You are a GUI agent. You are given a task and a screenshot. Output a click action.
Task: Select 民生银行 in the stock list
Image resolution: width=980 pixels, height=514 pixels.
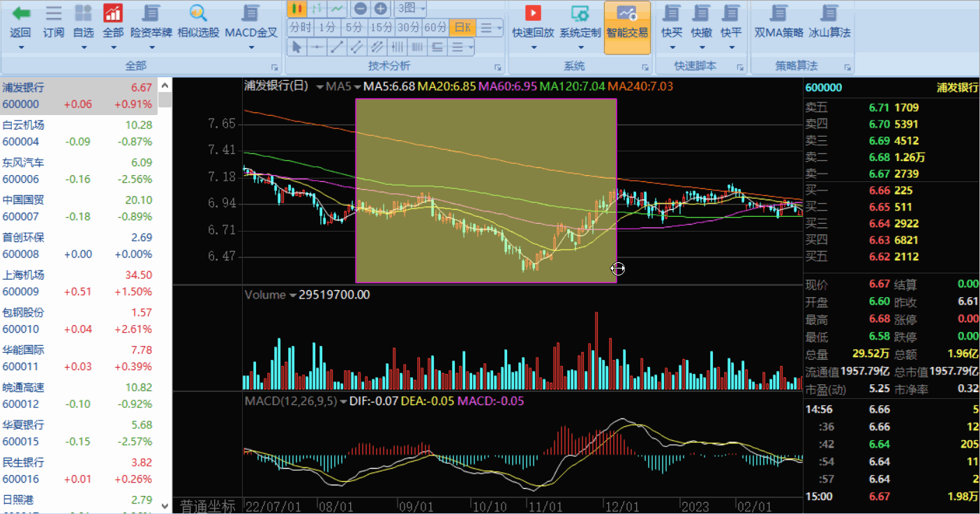(x=79, y=471)
